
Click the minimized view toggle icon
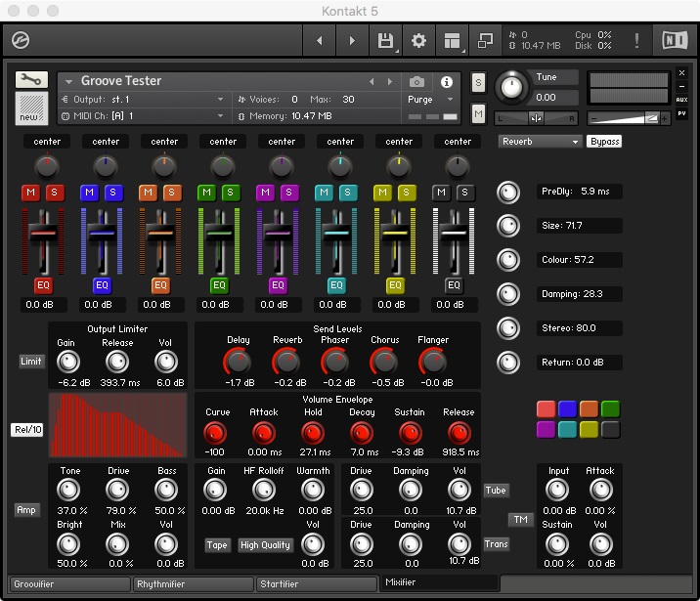[485, 40]
